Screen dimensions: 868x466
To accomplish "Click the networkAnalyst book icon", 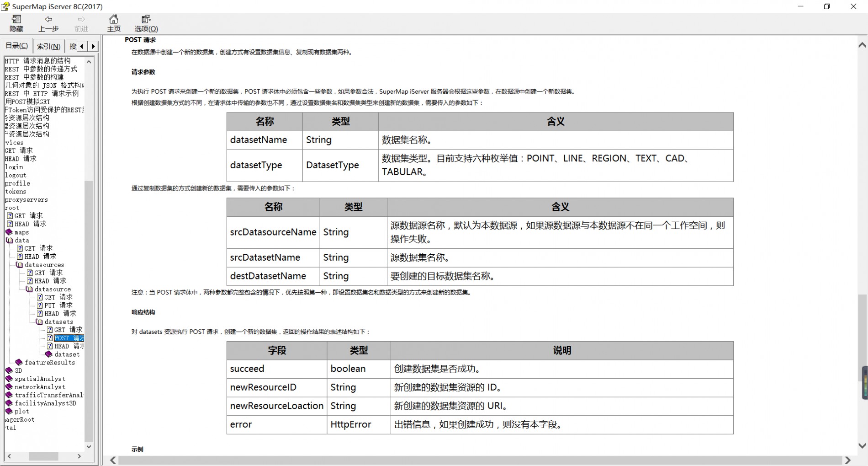I will click(x=9, y=387).
